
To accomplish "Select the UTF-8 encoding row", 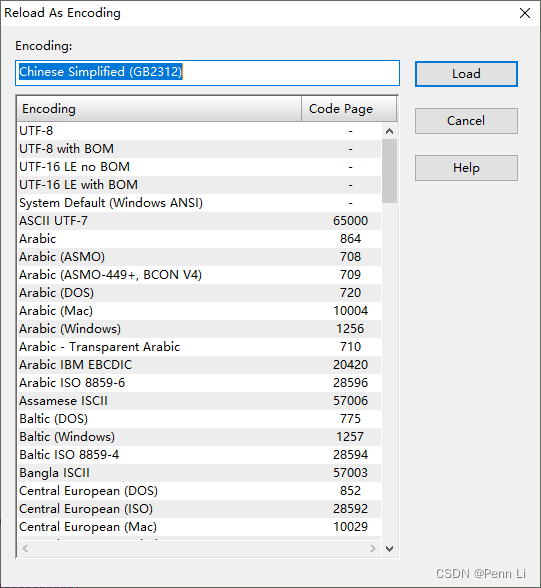I will point(199,131).
